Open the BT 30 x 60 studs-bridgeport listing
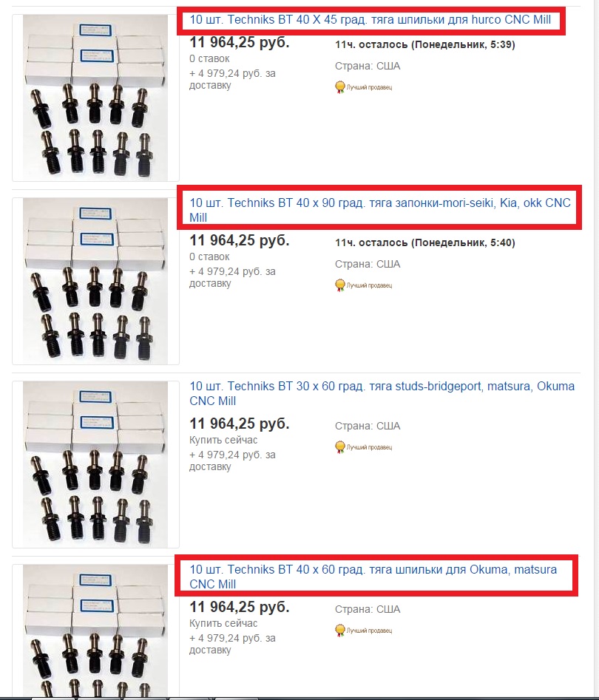 [x=382, y=393]
